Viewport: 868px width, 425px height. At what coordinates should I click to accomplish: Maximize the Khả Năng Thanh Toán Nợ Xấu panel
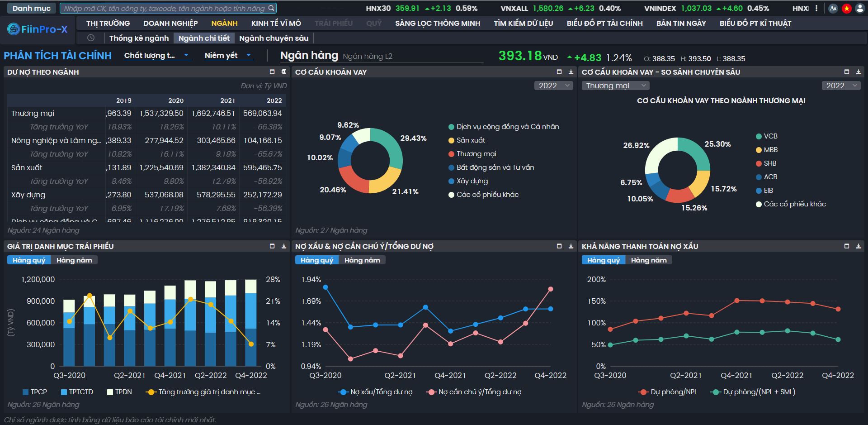coord(847,246)
